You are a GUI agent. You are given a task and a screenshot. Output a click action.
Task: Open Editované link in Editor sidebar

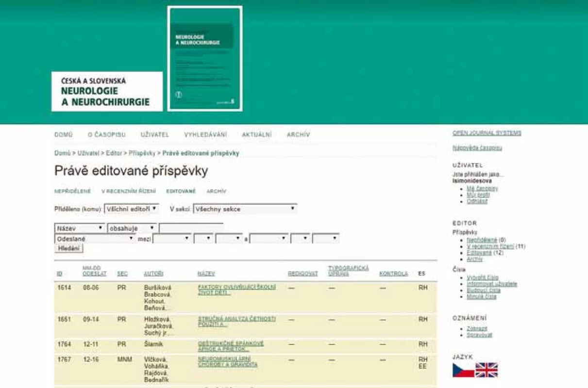tap(479, 253)
